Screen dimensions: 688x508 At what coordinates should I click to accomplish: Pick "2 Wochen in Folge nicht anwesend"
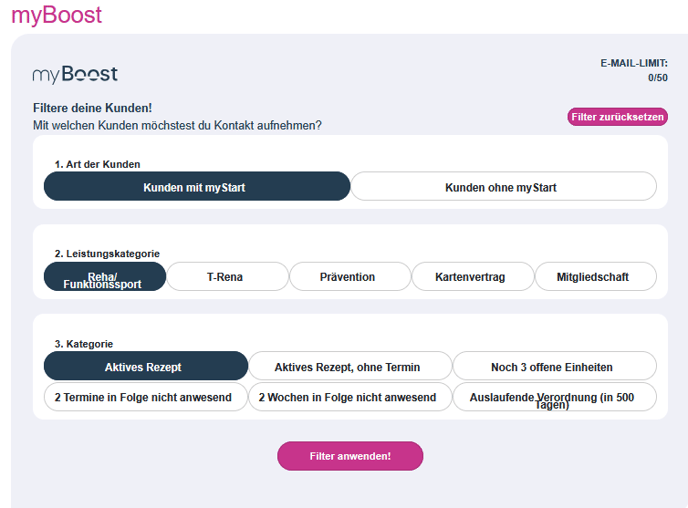349,397
